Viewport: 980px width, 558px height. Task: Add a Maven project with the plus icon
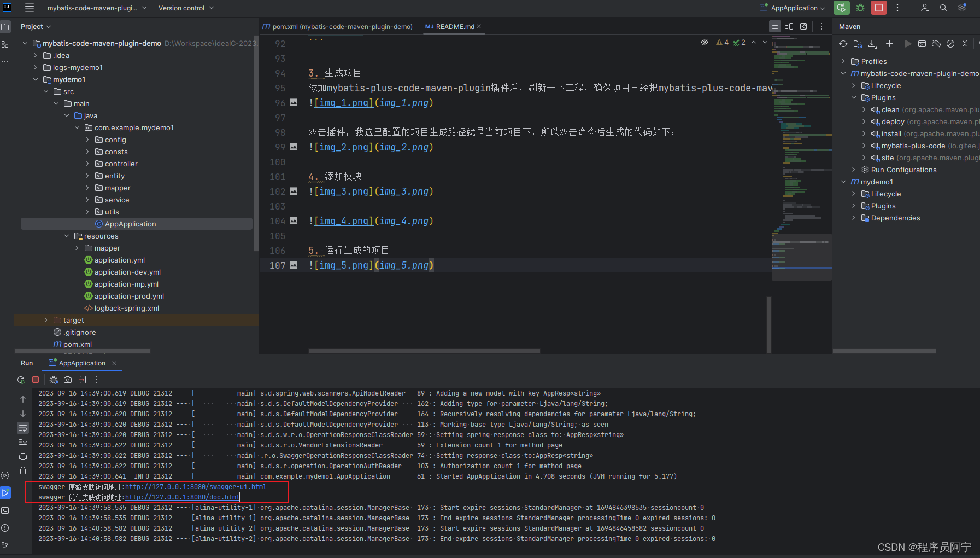click(x=889, y=44)
